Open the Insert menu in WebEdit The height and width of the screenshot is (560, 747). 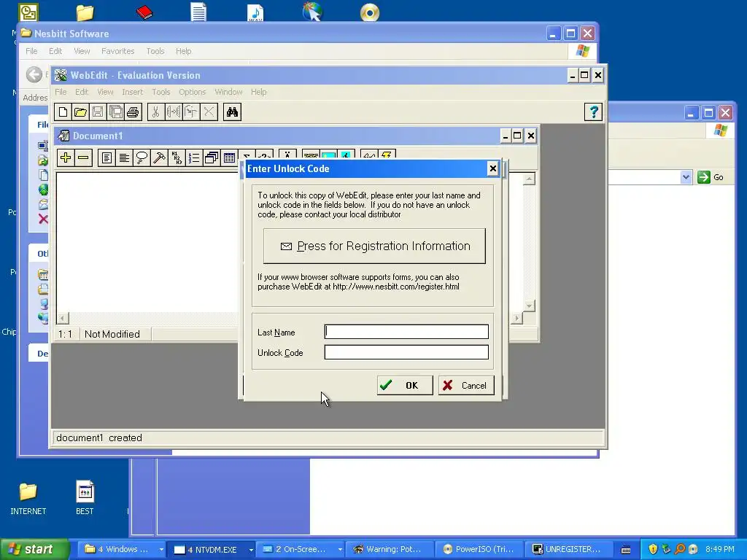[132, 92]
